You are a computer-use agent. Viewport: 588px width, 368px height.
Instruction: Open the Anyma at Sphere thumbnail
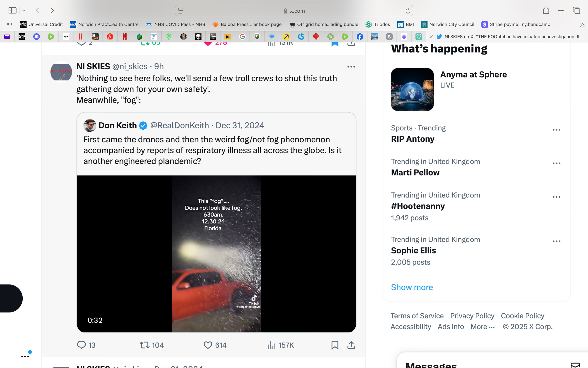click(412, 89)
